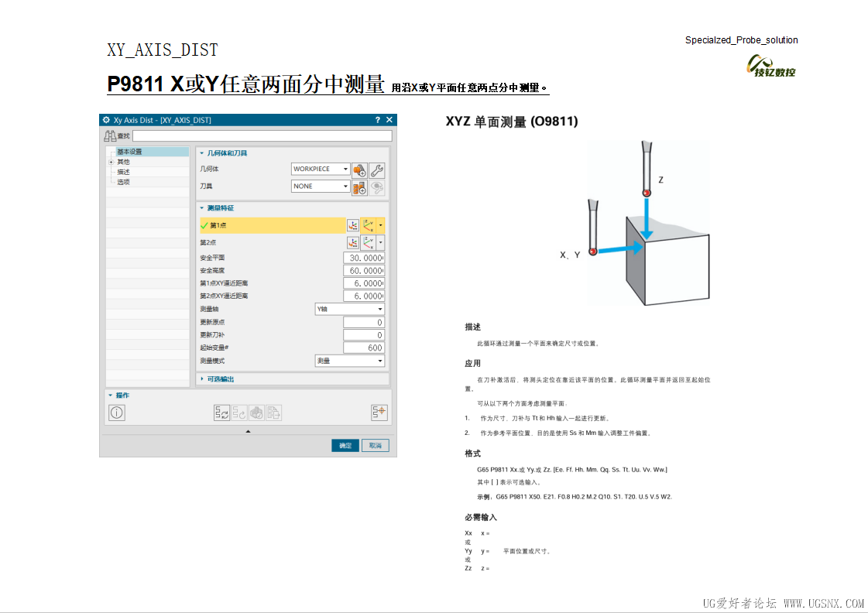Screen dimensions: 868x613
Task: Click the wrench edit icon for geometry
Action: (x=376, y=170)
